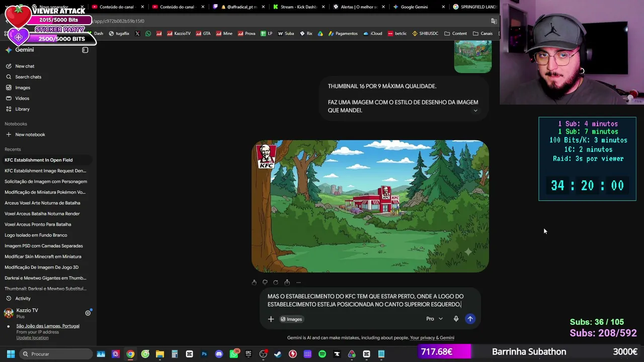The height and width of the screenshot is (362, 644).
Task: Send the typed prompt with the arrow button
Action: pos(470,319)
